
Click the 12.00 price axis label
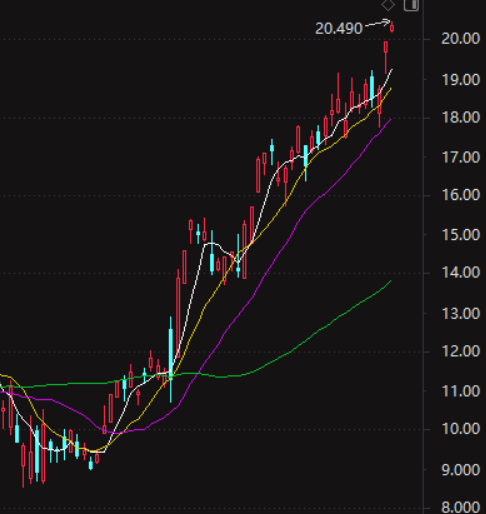point(461,351)
